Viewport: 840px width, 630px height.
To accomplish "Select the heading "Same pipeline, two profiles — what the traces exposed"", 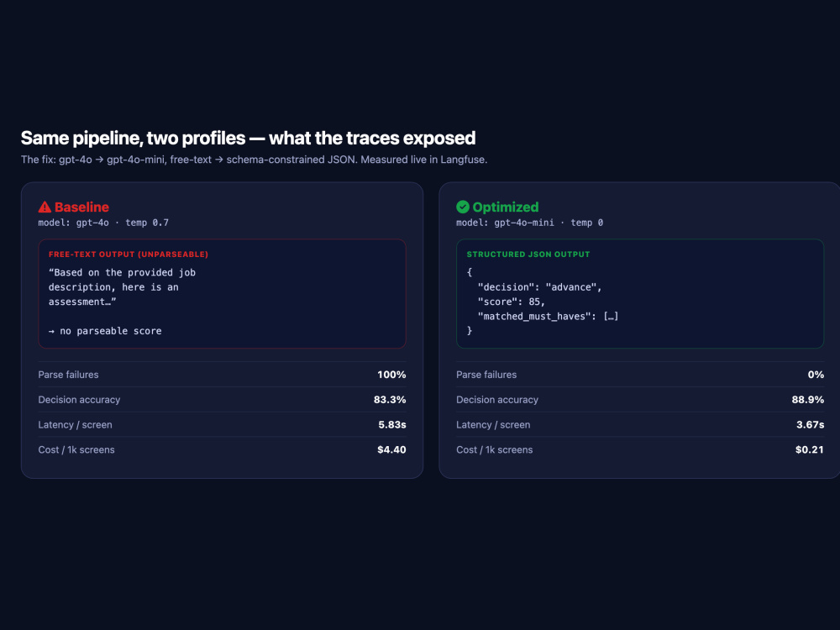I will (x=248, y=139).
